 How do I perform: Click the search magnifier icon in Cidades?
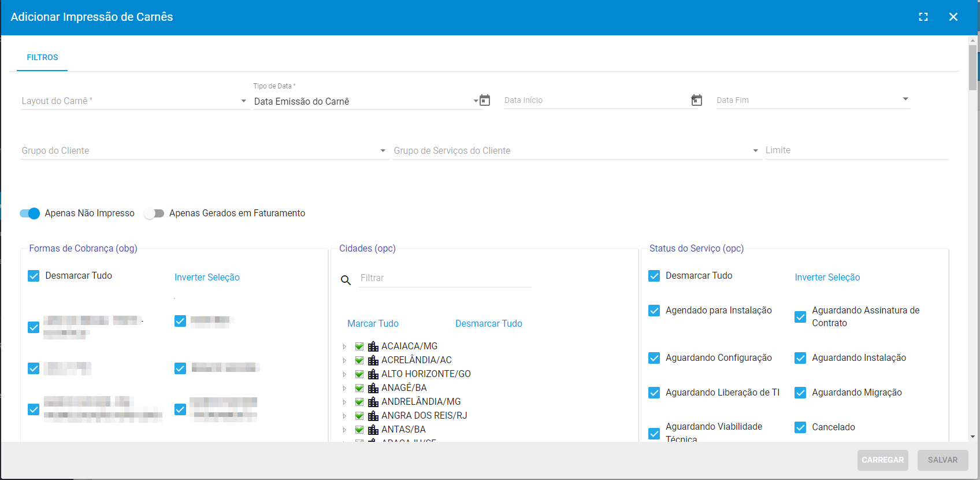tap(346, 280)
